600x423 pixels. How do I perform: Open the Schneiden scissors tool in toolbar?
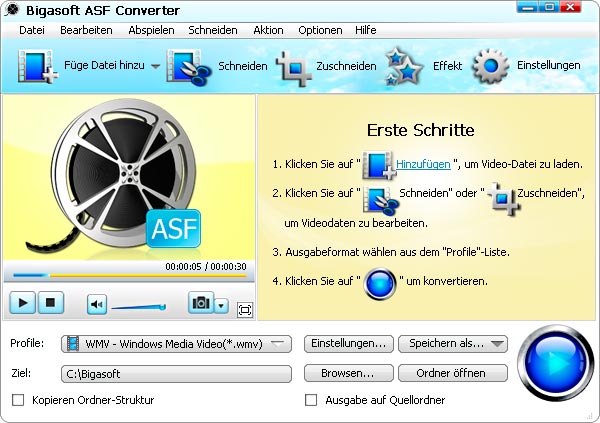(x=189, y=67)
